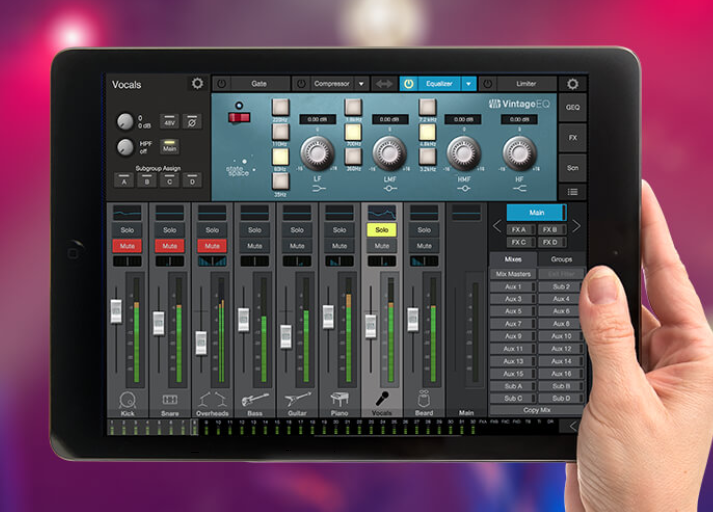Click the Piano instrument icon
Viewport: 713px width, 512px height.
pyautogui.click(x=340, y=399)
